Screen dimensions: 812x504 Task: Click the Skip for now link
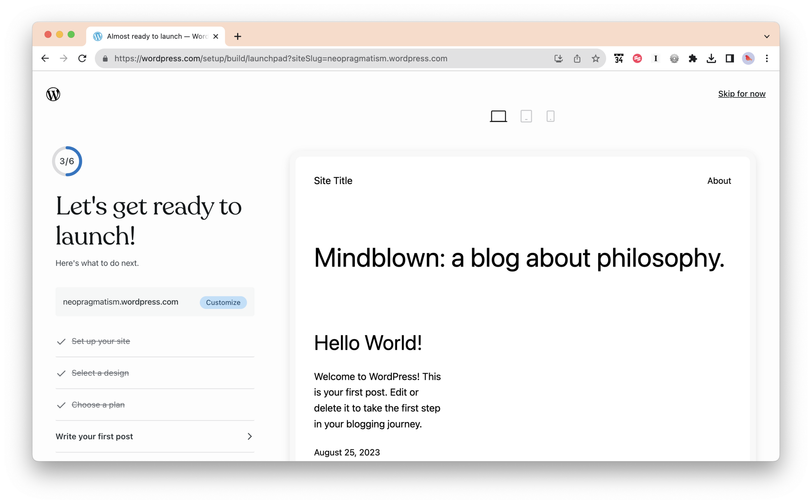741,94
